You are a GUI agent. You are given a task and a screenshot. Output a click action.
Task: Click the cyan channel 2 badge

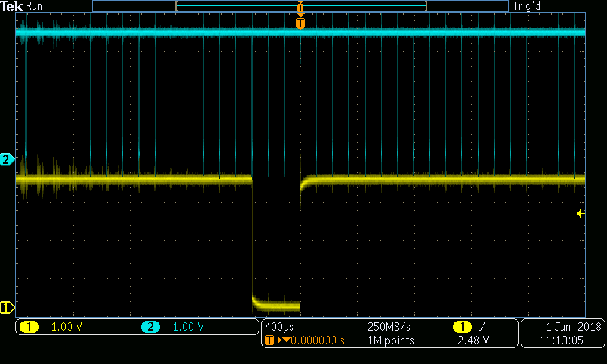coord(150,327)
